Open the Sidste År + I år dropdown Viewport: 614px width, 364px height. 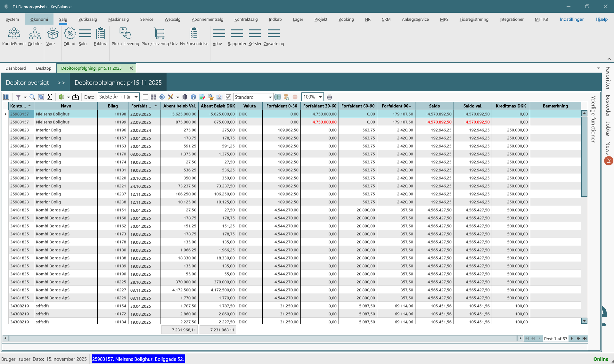point(136,97)
